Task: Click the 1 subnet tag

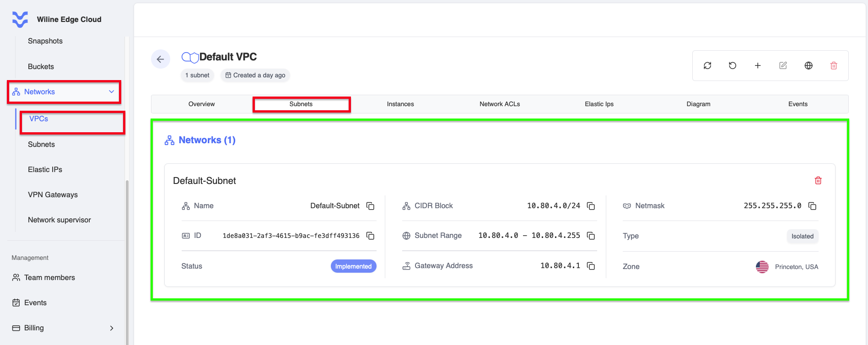Action: [x=197, y=75]
